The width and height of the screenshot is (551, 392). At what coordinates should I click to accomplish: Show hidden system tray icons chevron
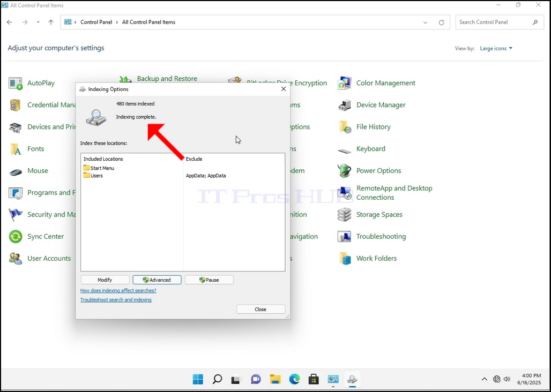(484, 379)
